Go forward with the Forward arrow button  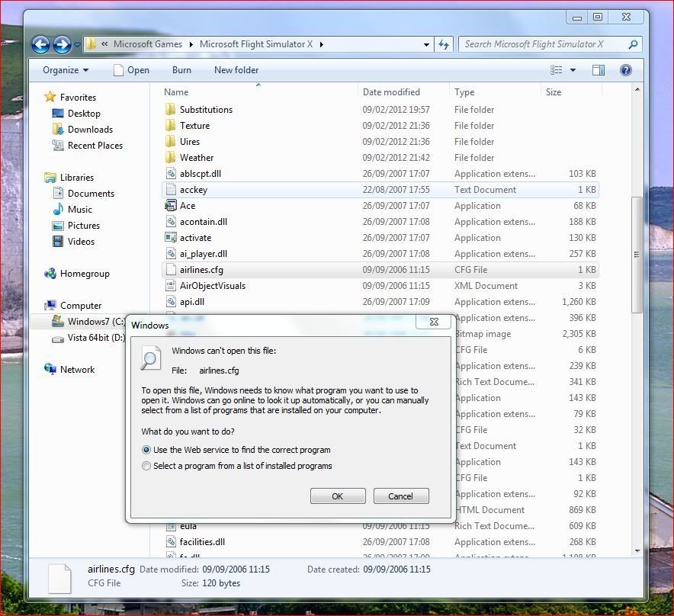63,45
